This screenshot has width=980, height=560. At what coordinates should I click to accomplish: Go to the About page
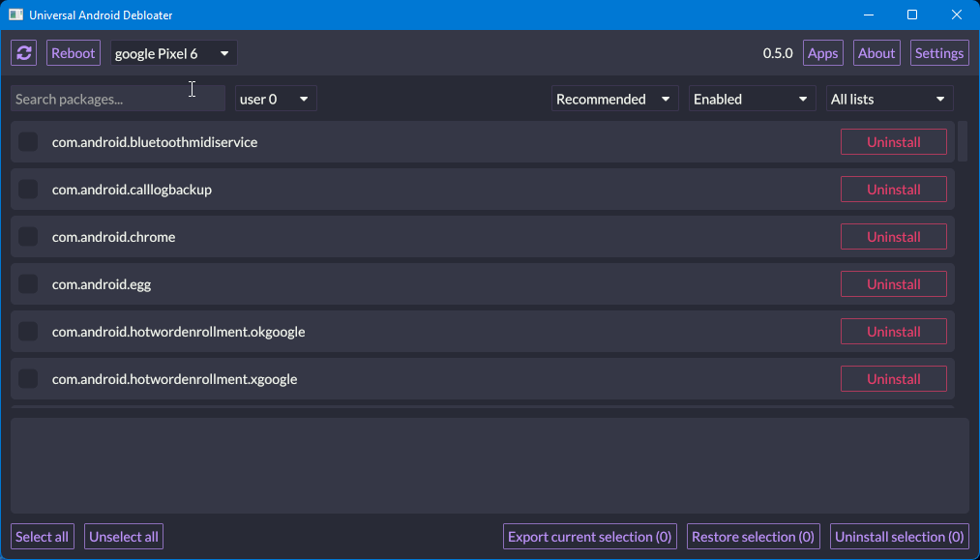[876, 53]
